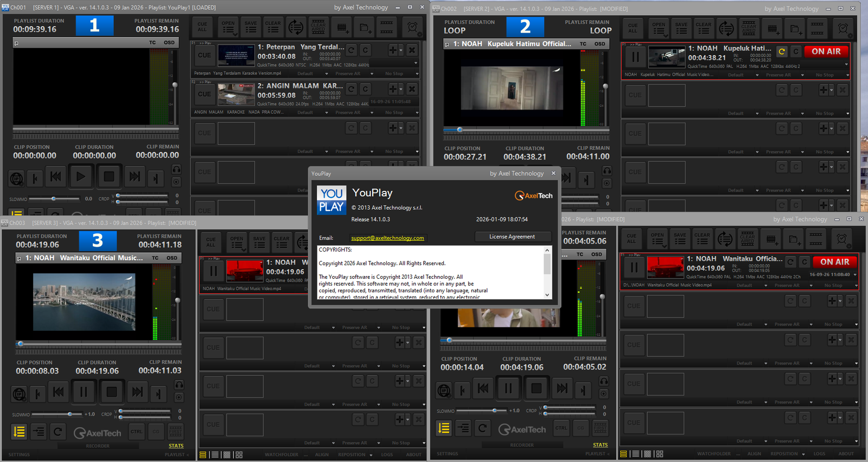Screen dimensions: 868x462
Task: Stop playback on channel 3
Action: click(x=112, y=392)
